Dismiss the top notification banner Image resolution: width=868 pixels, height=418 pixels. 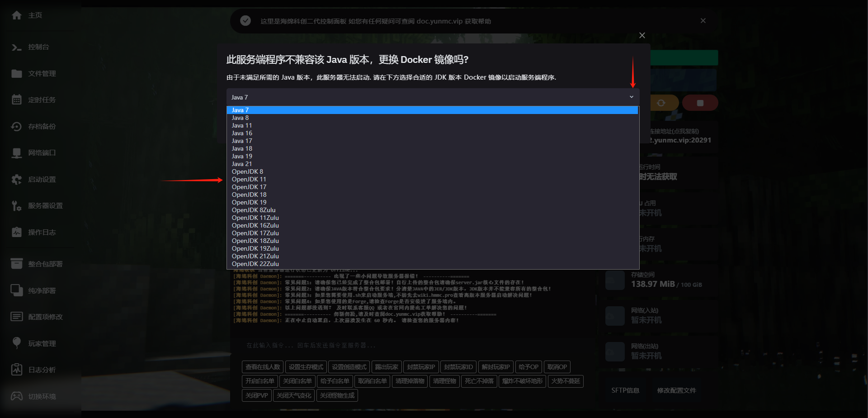tap(703, 21)
